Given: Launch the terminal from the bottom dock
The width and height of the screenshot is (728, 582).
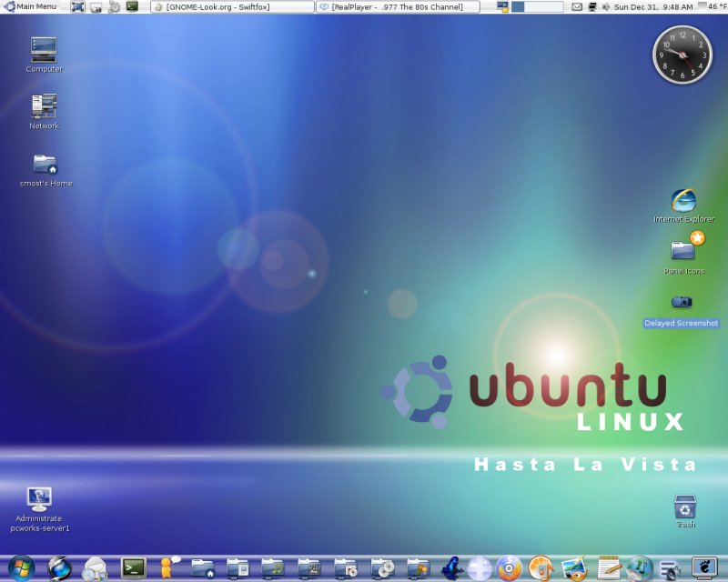Looking at the screenshot, I should pos(133,568).
